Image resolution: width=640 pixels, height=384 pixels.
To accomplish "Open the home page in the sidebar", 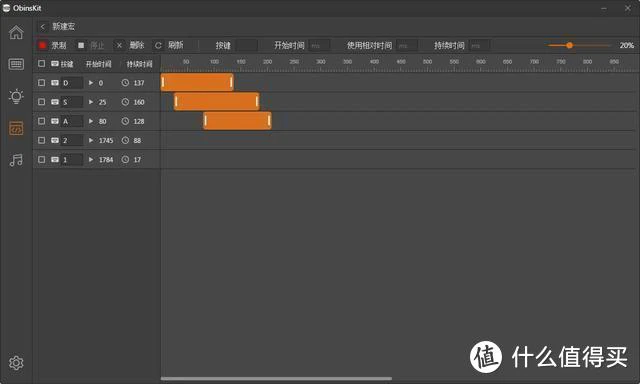I will pyautogui.click(x=16, y=32).
